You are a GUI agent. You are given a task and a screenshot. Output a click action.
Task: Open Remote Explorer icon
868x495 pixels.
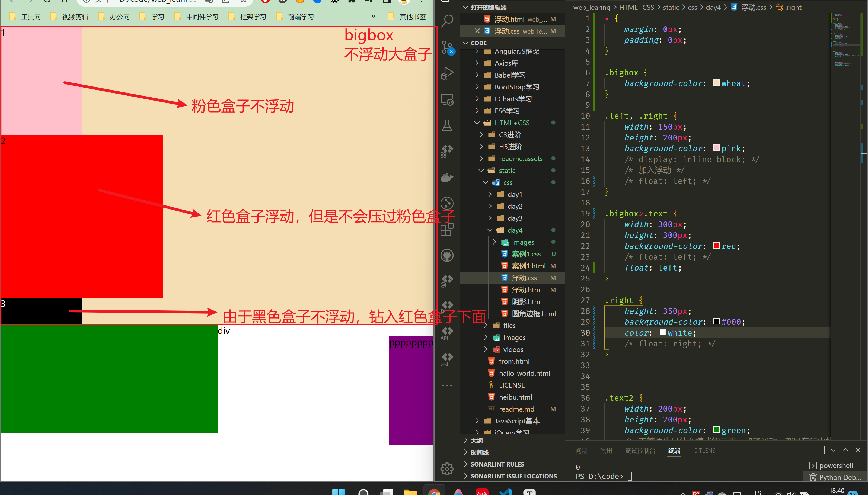pos(447,99)
